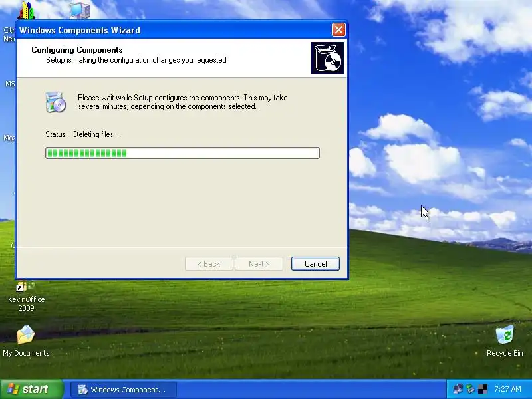Select the KevinOffice 2009 desktop shortcut

26,296
